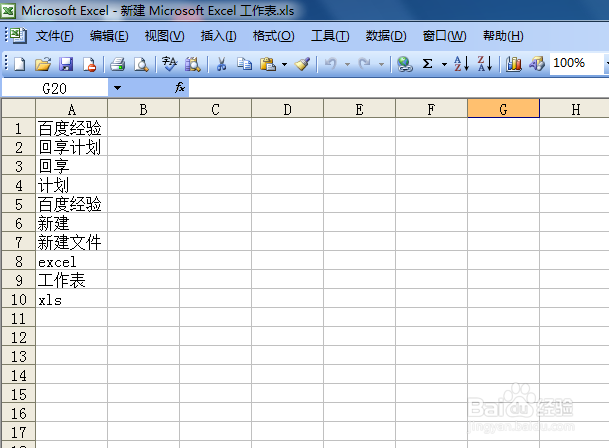This screenshot has height=448, width=609.
Task: Open the 插入(I) menu
Action: tap(218, 36)
